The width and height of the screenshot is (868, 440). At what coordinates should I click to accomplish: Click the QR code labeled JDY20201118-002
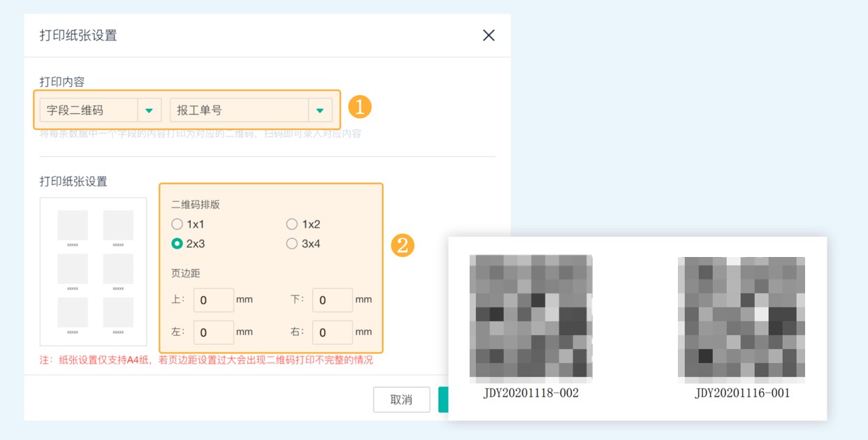click(x=533, y=319)
